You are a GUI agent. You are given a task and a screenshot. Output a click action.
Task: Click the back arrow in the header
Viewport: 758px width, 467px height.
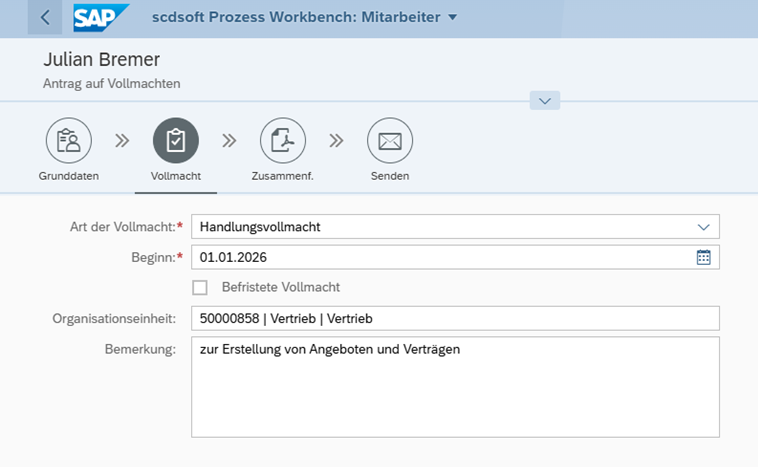point(44,17)
